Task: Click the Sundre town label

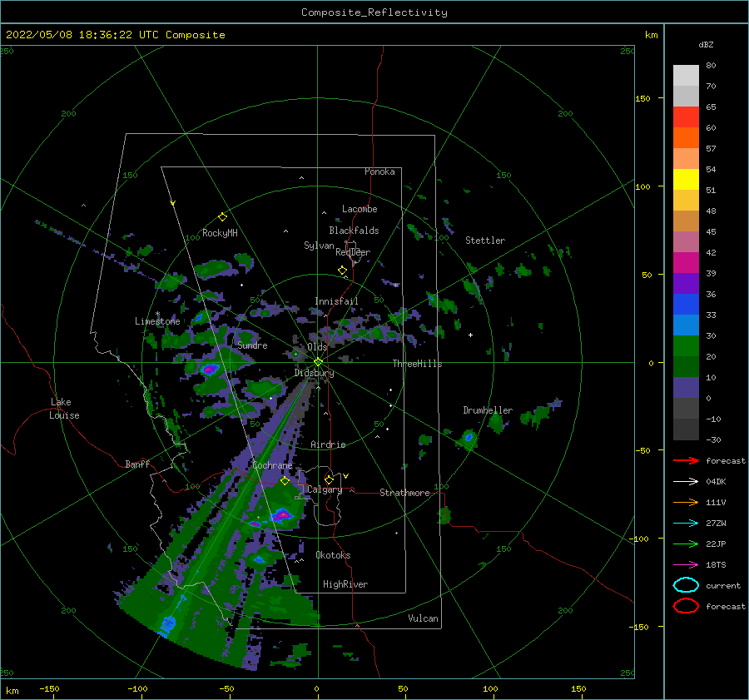Action: [252, 345]
